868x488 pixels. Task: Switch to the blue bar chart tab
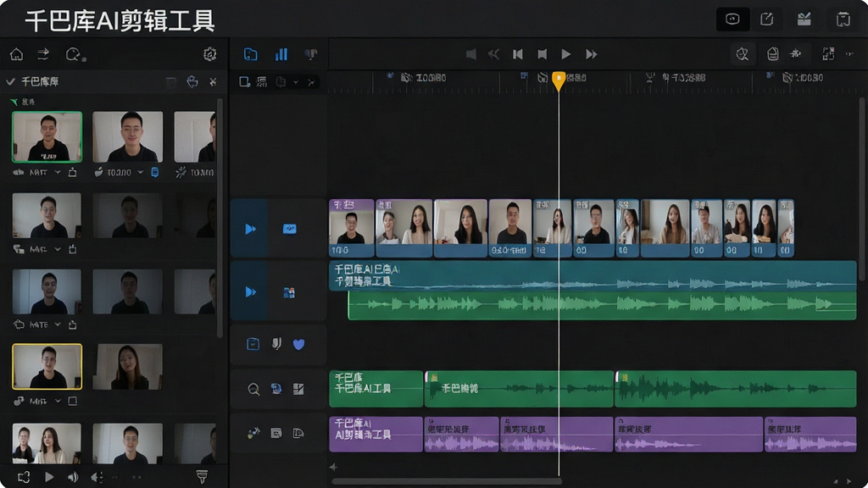pos(281,54)
